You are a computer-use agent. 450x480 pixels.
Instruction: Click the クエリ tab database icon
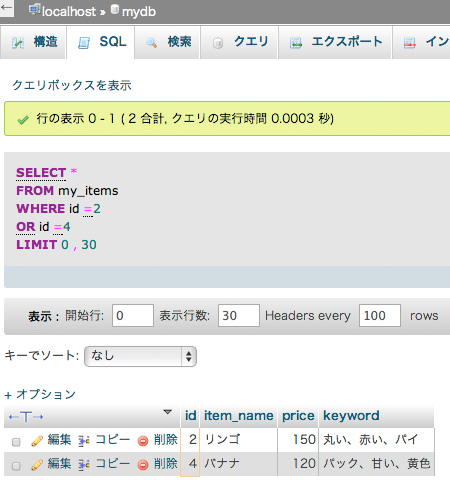pos(218,43)
